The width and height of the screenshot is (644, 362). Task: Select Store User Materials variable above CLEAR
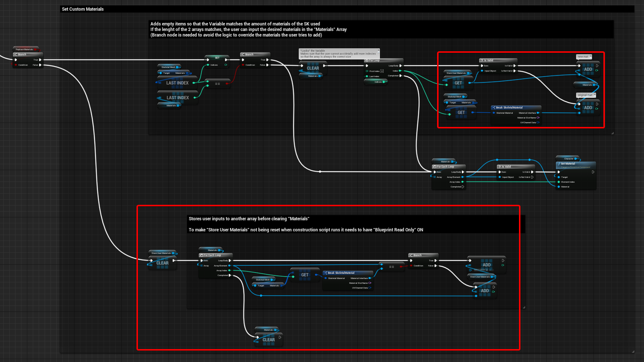[x=163, y=253]
